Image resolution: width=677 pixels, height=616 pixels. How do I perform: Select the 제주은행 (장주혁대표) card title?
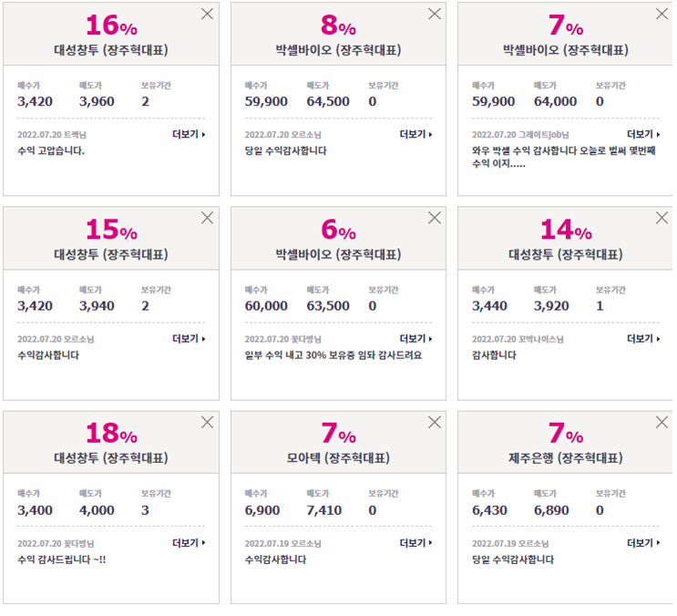tap(566, 457)
